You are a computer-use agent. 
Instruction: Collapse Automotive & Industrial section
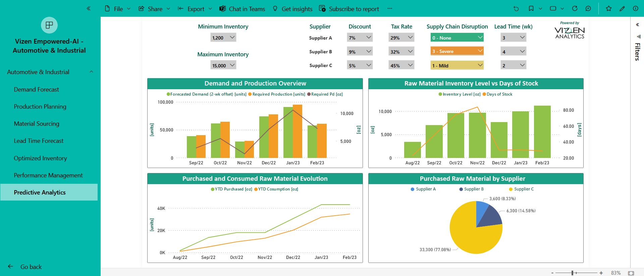tap(91, 72)
